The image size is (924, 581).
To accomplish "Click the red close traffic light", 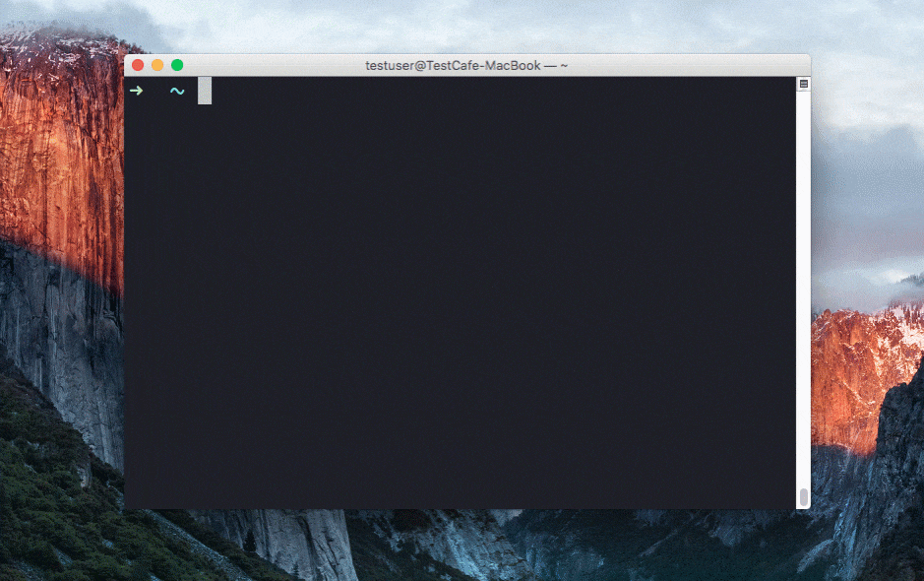I will [x=137, y=63].
